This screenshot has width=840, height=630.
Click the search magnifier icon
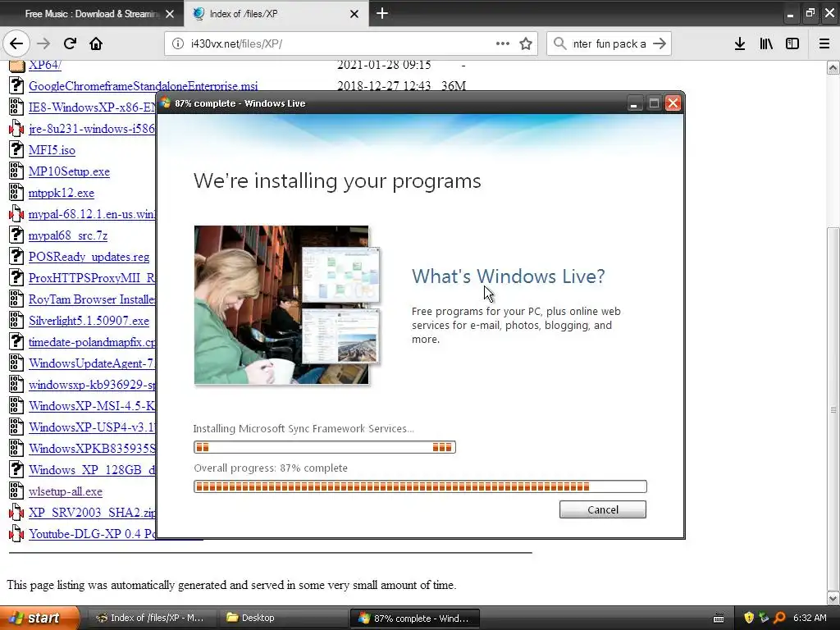(x=559, y=43)
